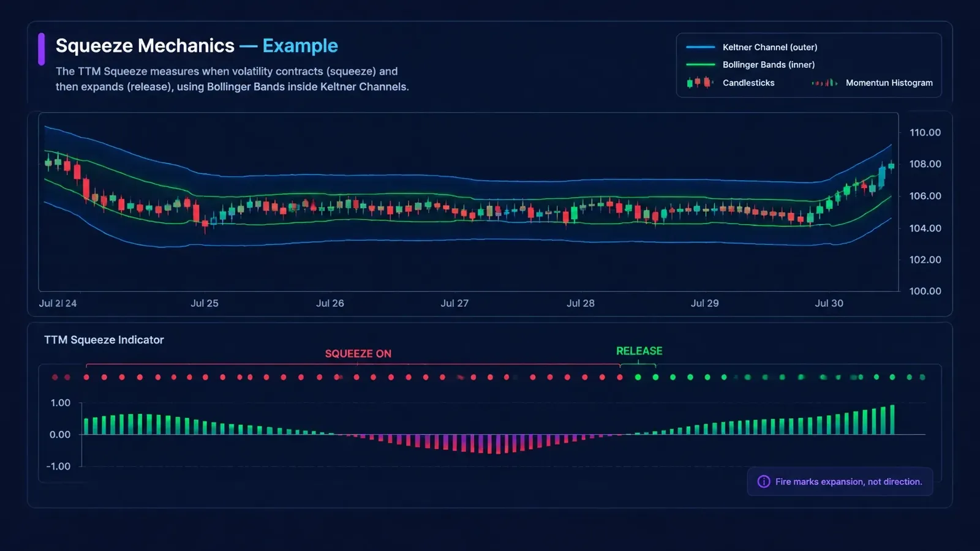The height and width of the screenshot is (551, 980).
Task: Click the info icon beside Fire marks expansion
Action: [x=764, y=482]
